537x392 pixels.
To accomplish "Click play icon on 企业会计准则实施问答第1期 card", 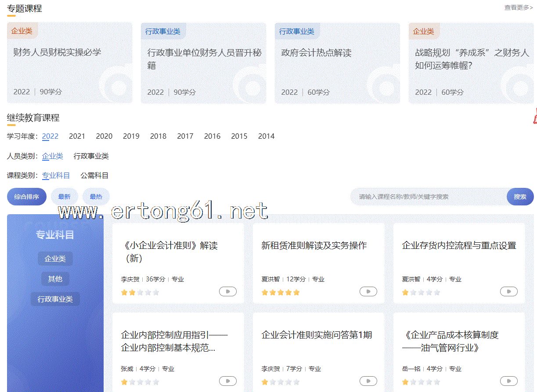I will click(x=368, y=381).
